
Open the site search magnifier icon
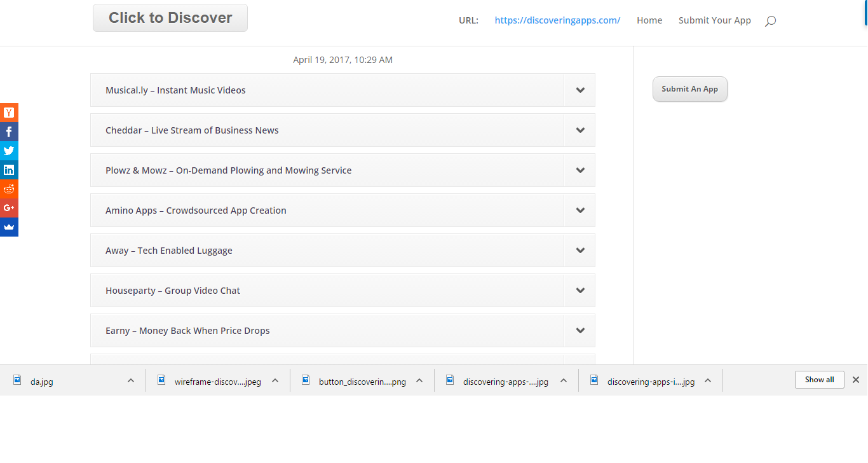click(770, 21)
